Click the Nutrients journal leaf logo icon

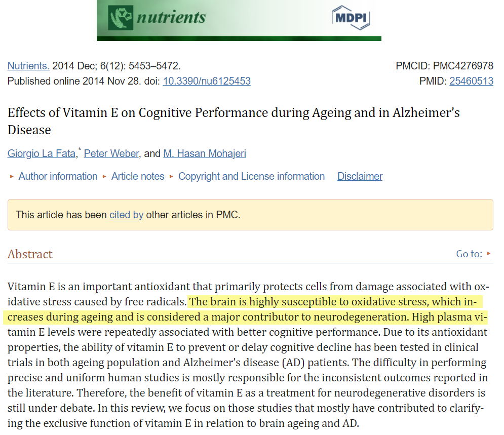click(121, 18)
